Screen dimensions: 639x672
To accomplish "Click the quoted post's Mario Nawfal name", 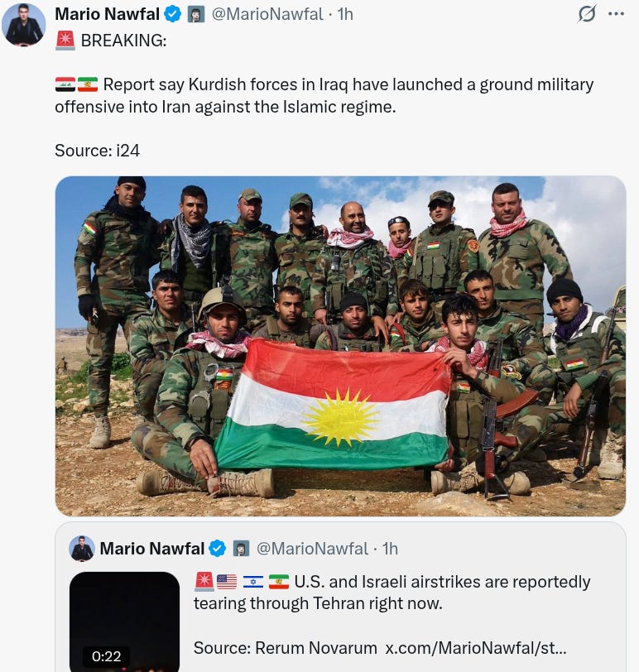I will pos(152,549).
